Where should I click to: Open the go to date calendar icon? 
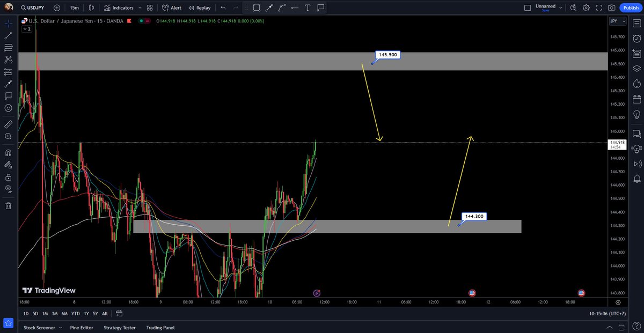[119, 314]
